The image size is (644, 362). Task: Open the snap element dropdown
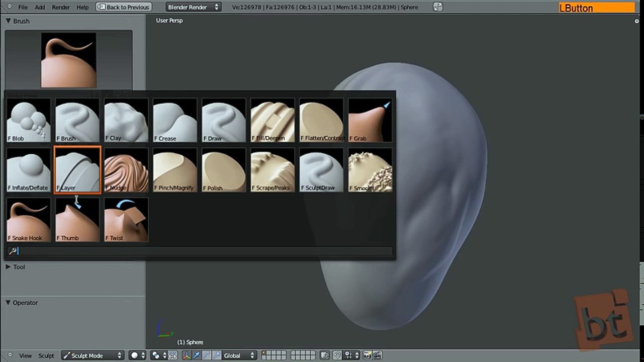click(x=352, y=355)
